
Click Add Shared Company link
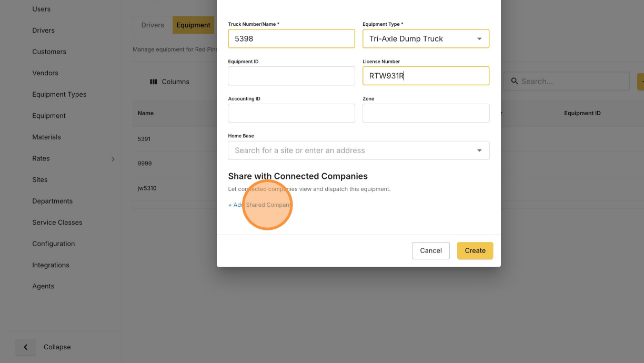pyautogui.click(x=260, y=205)
